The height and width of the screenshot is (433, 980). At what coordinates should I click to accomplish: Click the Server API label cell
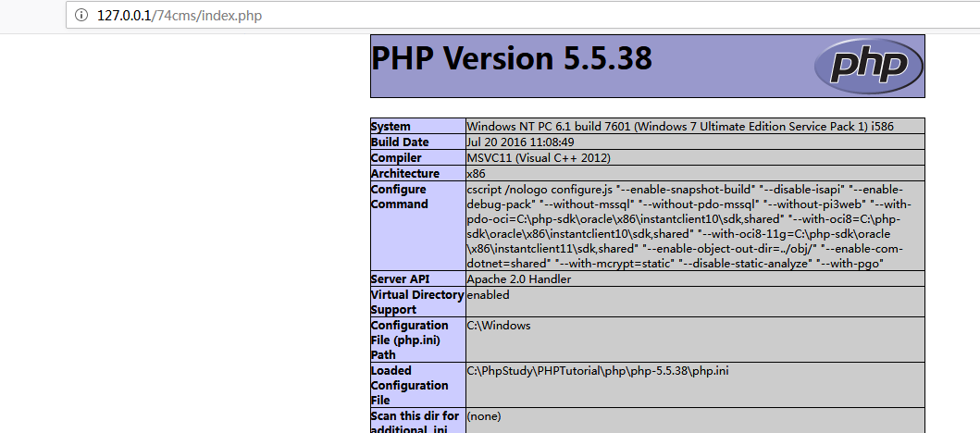418,278
